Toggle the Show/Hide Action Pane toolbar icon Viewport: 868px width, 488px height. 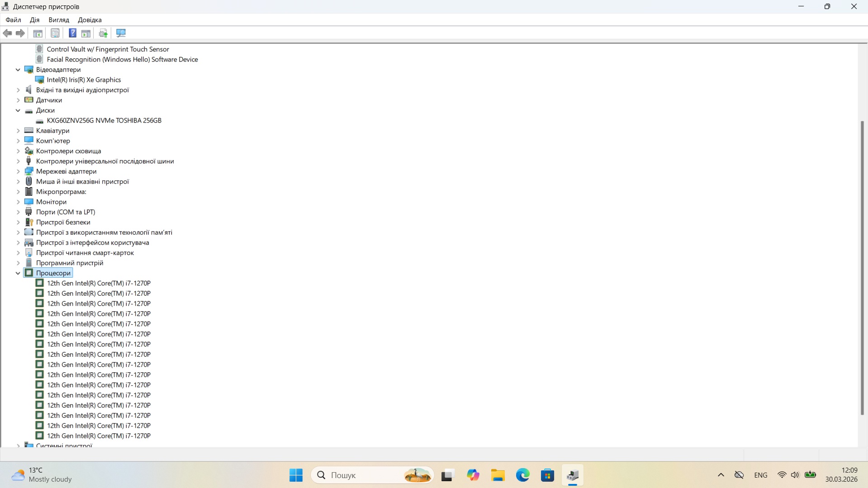point(86,33)
